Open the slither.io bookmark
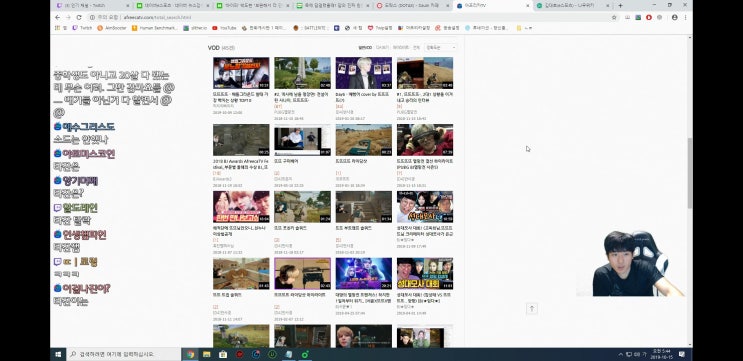 click(195, 28)
